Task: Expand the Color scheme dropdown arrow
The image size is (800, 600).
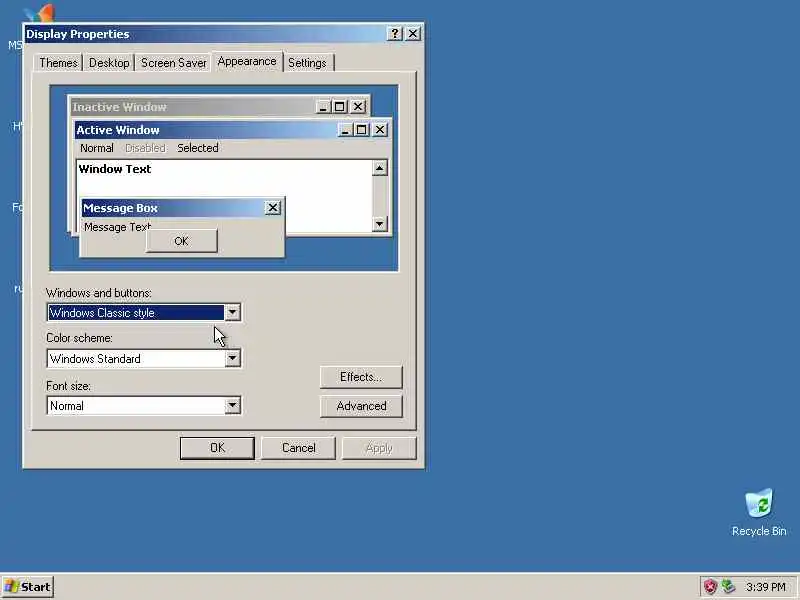Action: click(x=232, y=358)
